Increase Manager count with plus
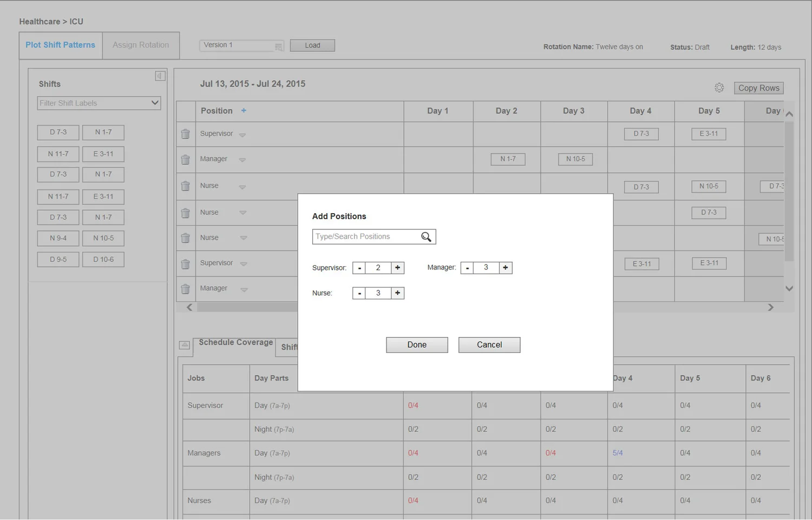Viewport: 812px width, 520px height. point(506,268)
